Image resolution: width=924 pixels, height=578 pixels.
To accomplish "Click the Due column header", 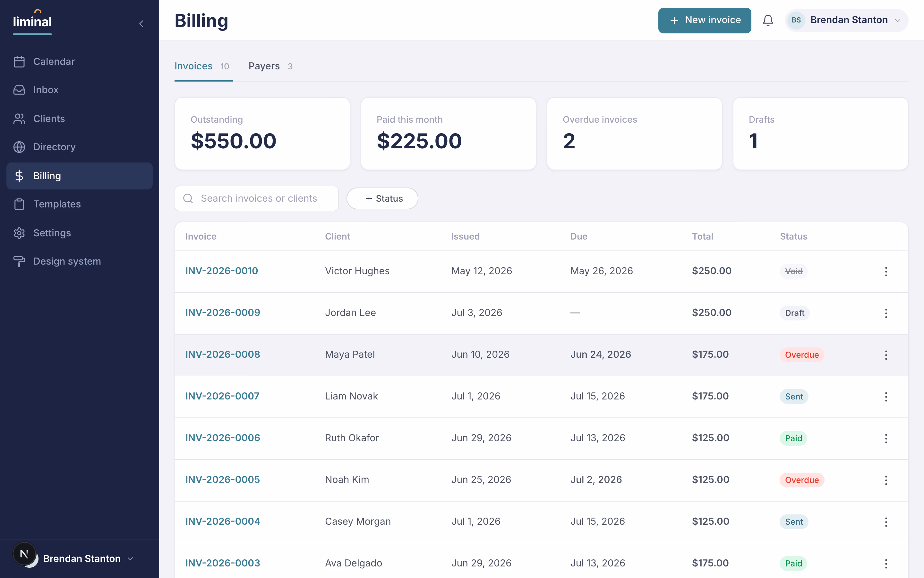I will click(x=579, y=237).
